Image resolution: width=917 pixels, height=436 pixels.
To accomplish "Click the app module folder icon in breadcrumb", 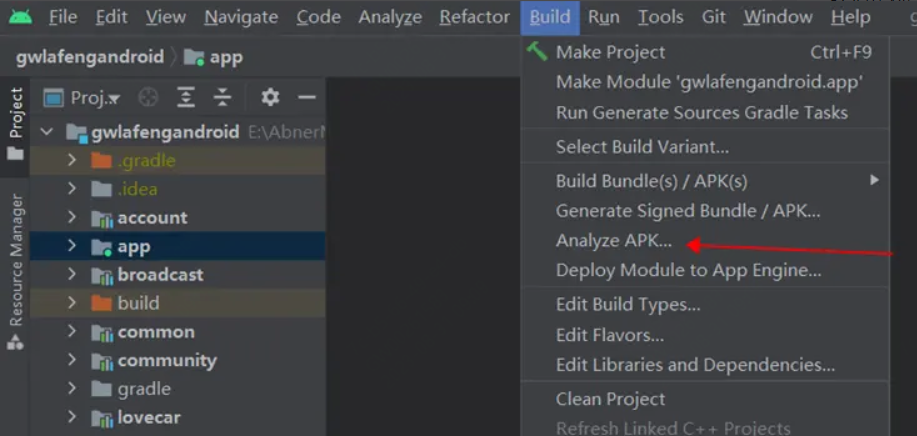I will click(194, 57).
